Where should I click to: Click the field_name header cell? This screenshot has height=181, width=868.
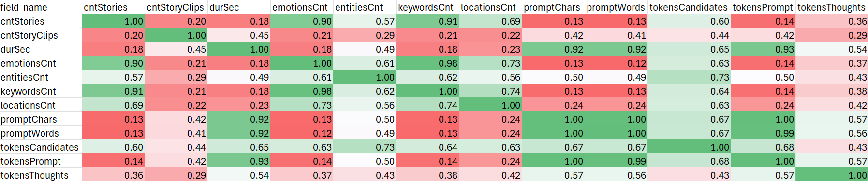point(41,7)
